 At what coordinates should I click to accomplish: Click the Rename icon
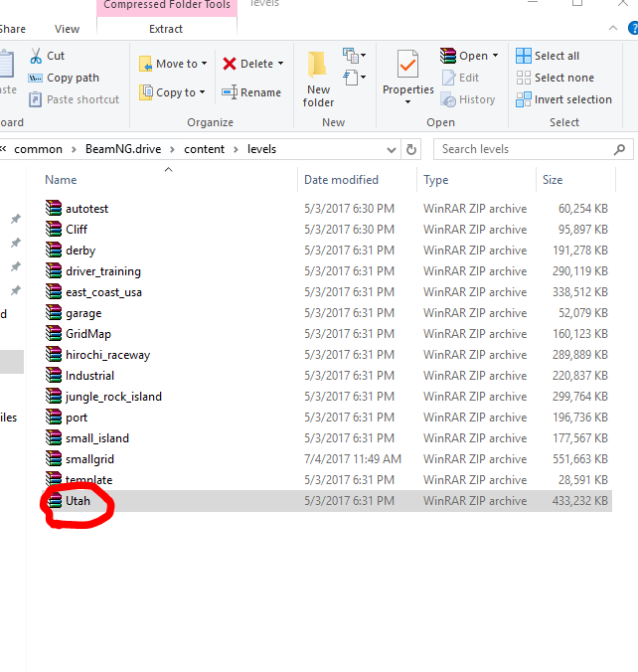(x=230, y=92)
